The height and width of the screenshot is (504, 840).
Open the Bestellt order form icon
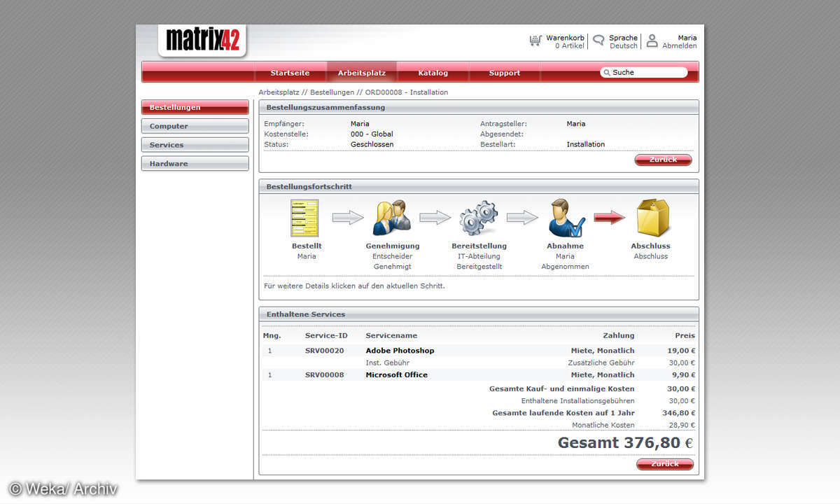(304, 218)
